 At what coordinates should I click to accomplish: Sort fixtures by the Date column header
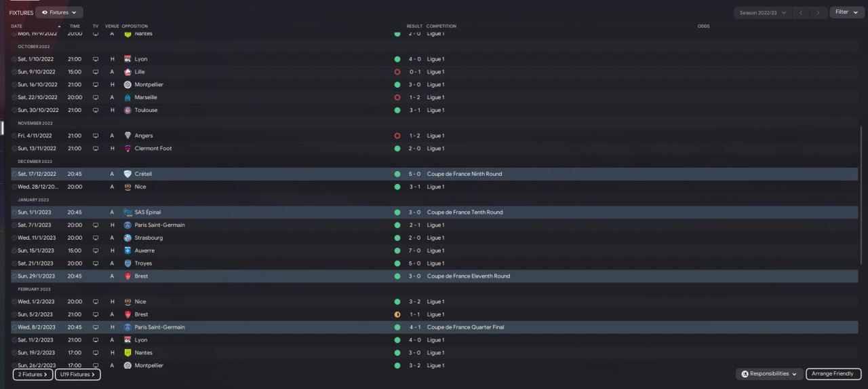tap(17, 26)
